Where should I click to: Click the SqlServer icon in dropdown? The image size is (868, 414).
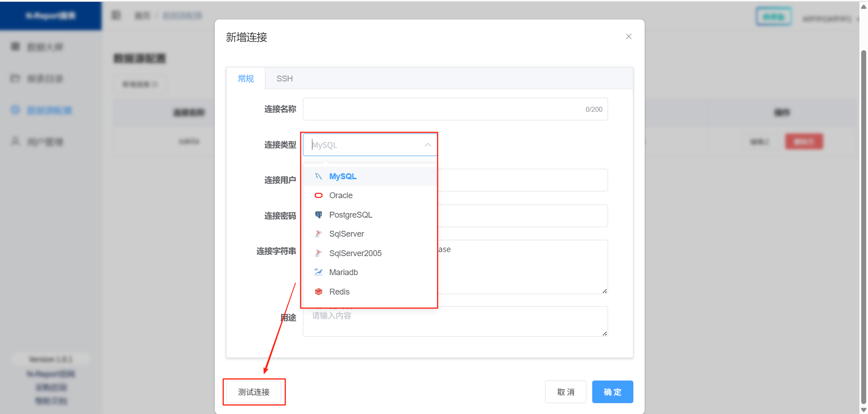(318, 234)
